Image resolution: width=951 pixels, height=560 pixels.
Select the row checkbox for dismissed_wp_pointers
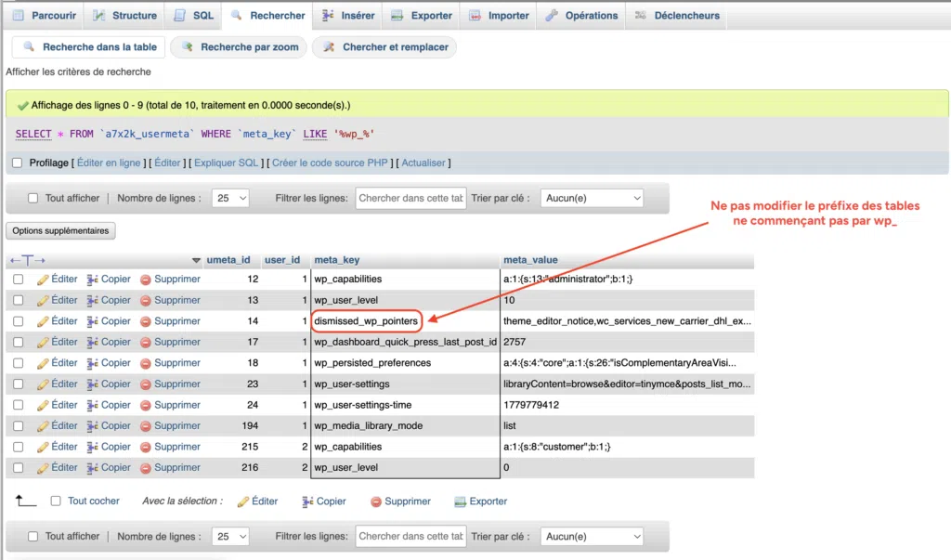[x=19, y=321]
